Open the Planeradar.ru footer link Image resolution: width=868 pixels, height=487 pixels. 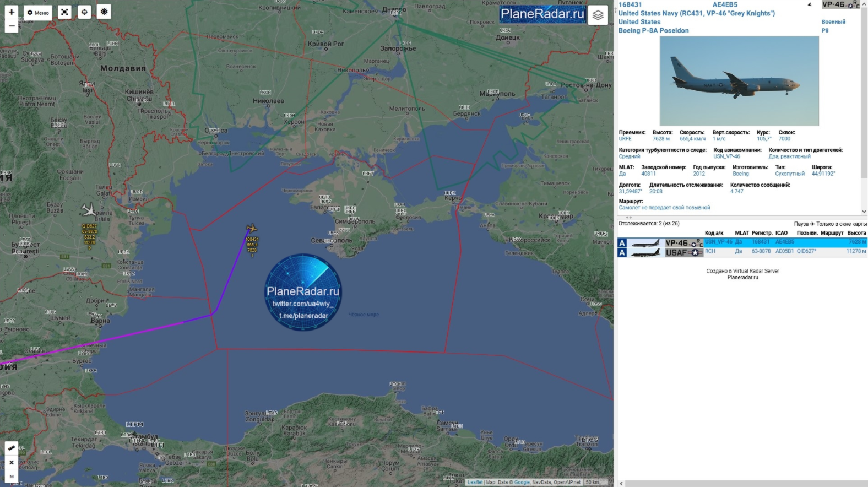tap(742, 278)
